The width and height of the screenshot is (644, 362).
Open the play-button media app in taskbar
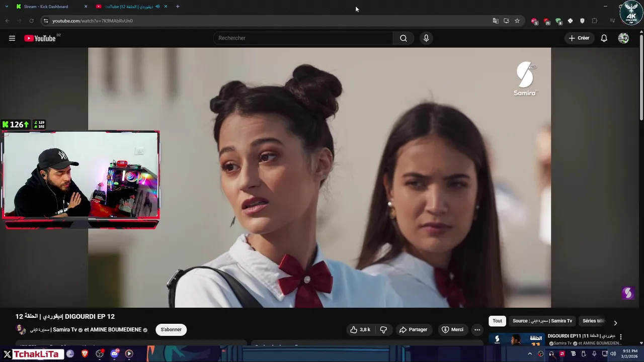[x=129, y=354]
